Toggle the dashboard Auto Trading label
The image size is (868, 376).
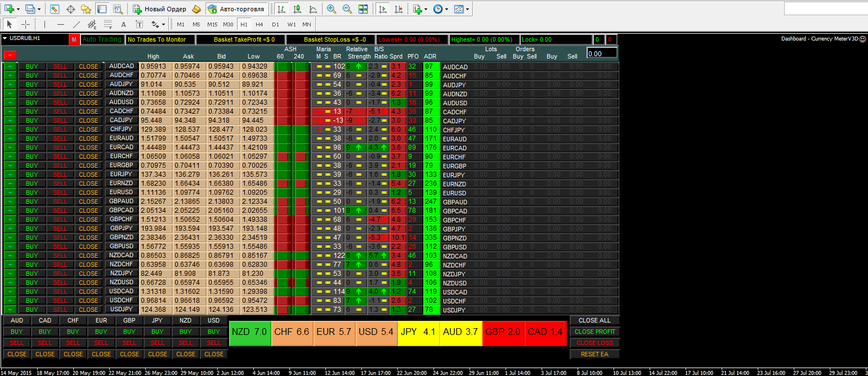point(102,39)
